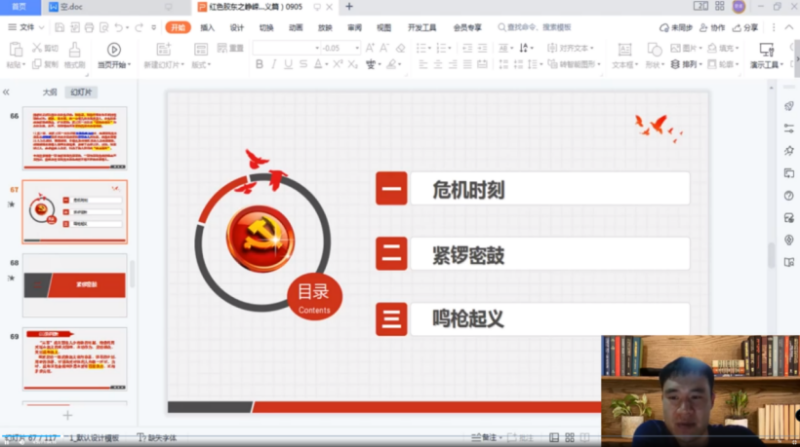Click the Undo arrow icon

(x=118, y=28)
